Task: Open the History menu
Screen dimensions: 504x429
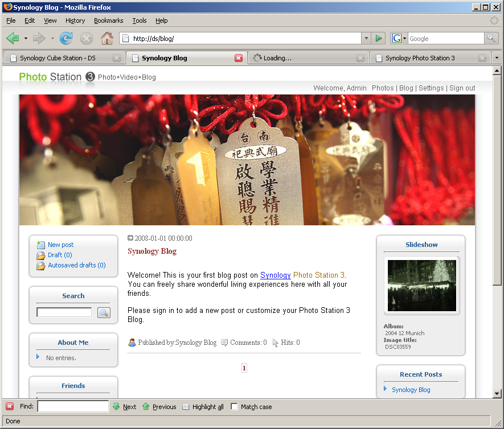Action: pyautogui.click(x=75, y=20)
